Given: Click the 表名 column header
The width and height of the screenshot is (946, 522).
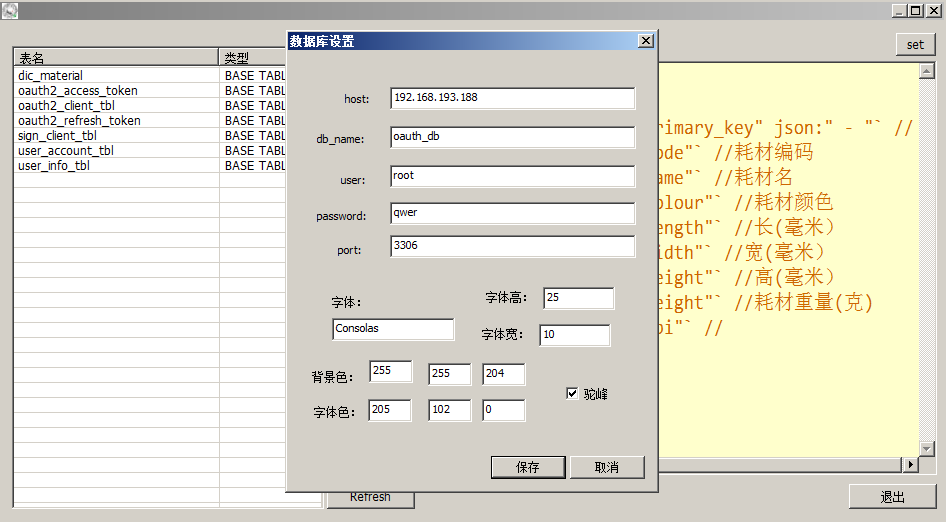Looking at the screenshot, I should [x=115, y=58].
